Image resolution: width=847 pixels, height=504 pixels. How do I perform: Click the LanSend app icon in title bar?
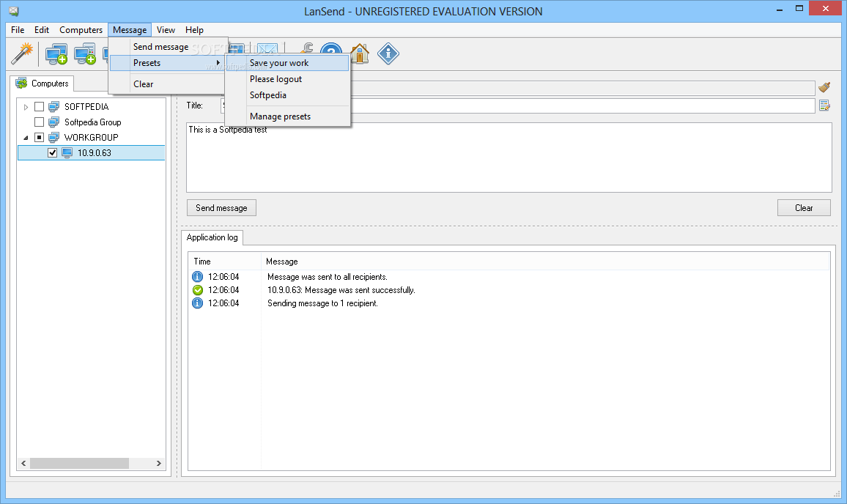tap(13, 11)
